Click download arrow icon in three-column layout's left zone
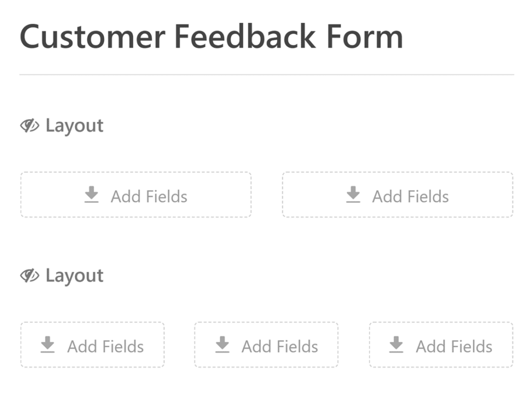The image size is (532, 393). (48, 345)
